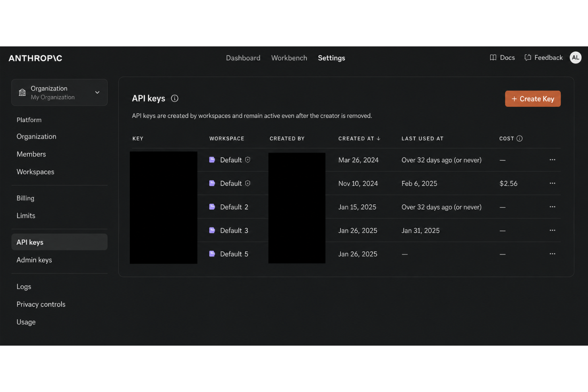Viewport: 588px width, 392px height.
Task: Click workspace icon in Nov 10, 2024 row
Action: point(212,183)
